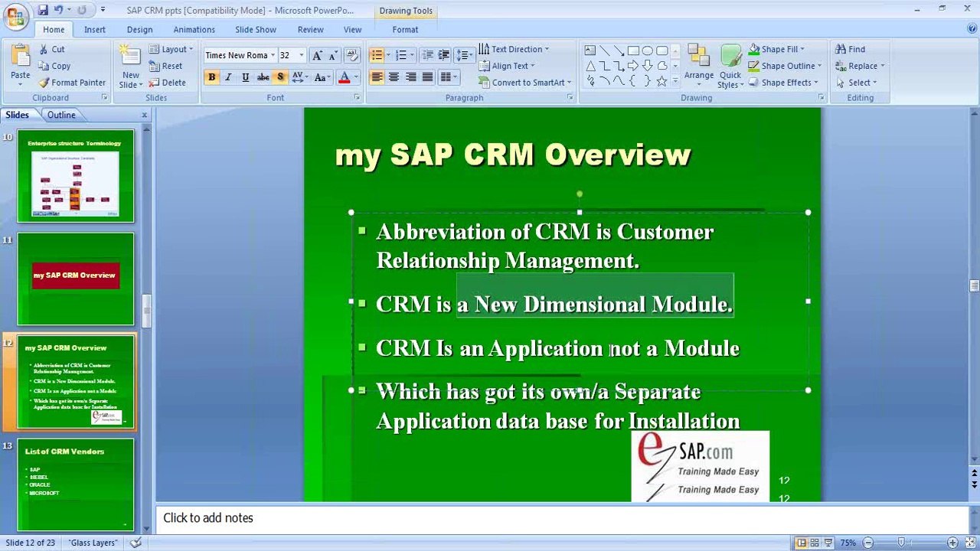Activate the Format Painter
The width and height of the screenshot is (980, 551).
[72, 83]
